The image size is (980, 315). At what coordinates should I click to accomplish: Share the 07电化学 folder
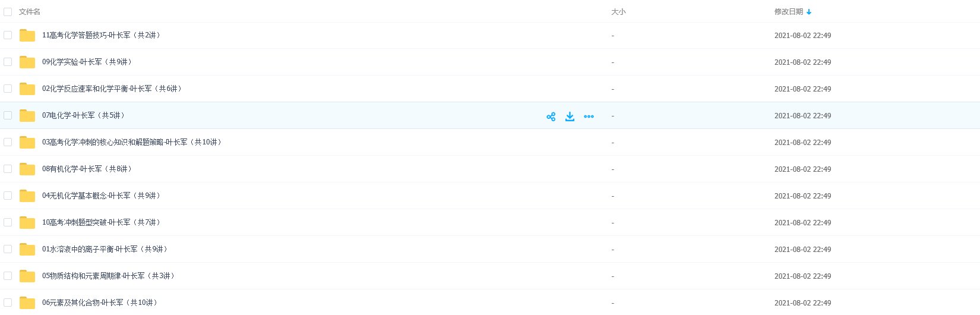pos(551,116)
